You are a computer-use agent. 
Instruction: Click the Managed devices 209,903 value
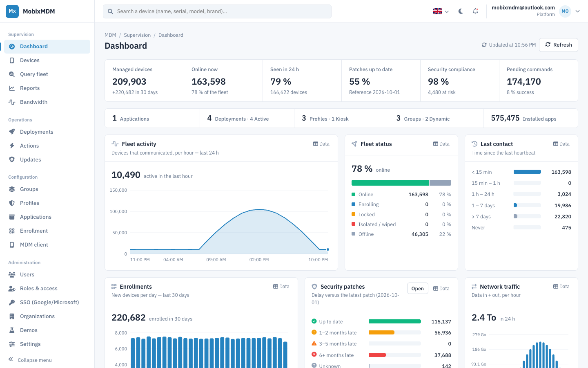[129, 82]
